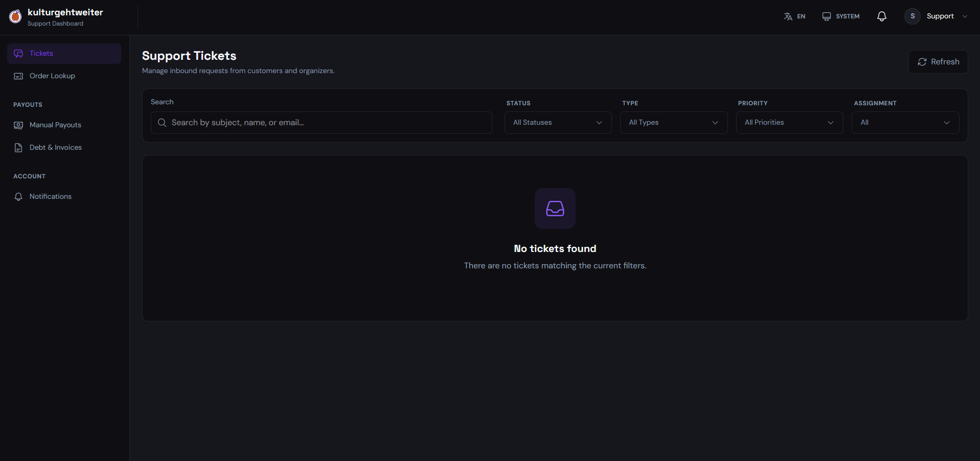Open the All Priorities dropdown
The image size is (980, 461).
[789, 123]
